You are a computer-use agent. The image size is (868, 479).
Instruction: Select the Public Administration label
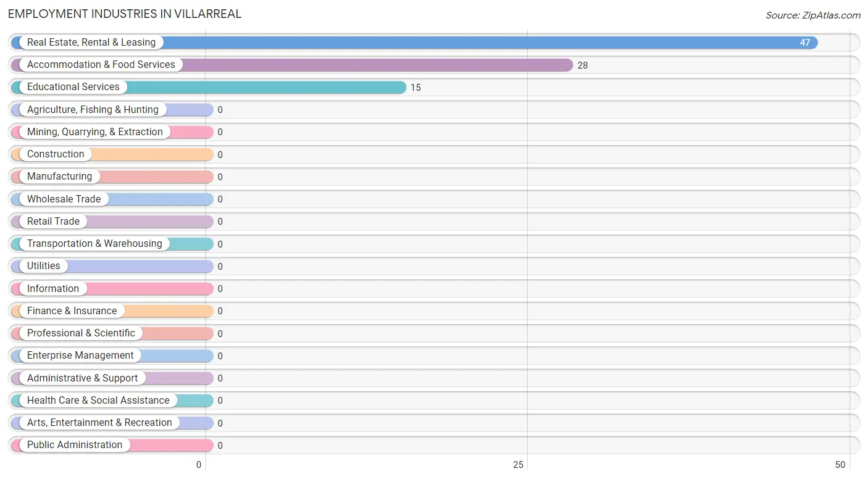[x=75, y=445]
